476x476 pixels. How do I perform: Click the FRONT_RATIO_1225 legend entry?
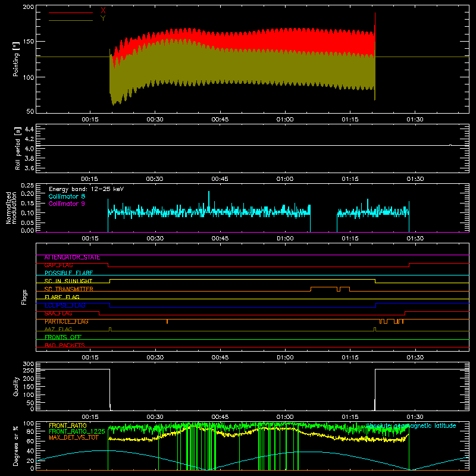coord(77,431)
